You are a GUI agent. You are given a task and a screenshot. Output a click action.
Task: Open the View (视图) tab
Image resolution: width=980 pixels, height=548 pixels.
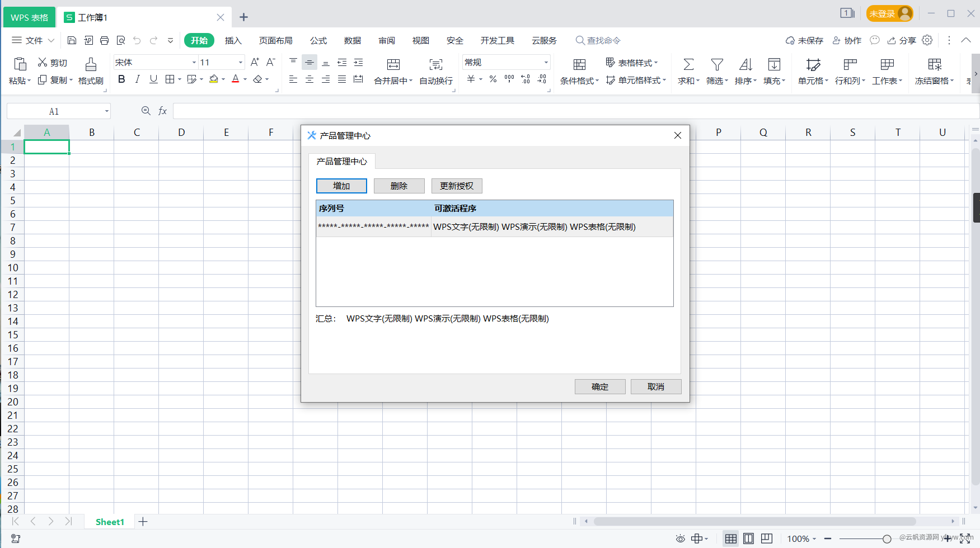click(x=421, y=40)
